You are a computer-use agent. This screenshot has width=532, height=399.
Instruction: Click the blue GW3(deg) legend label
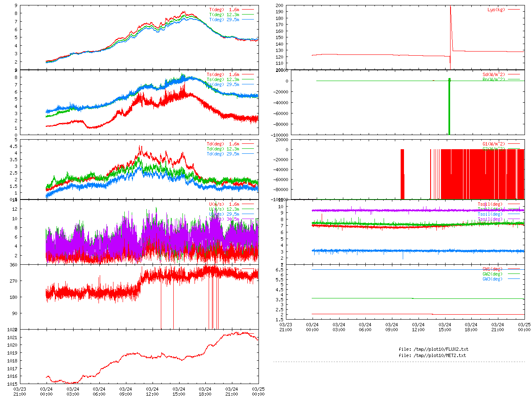493,279
